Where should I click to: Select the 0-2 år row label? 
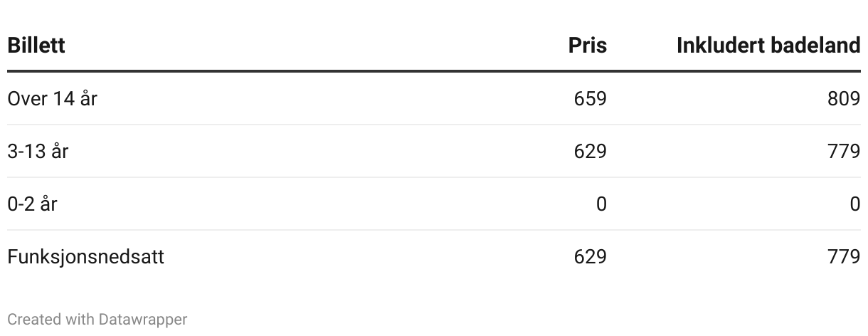[x=32, y=204]
